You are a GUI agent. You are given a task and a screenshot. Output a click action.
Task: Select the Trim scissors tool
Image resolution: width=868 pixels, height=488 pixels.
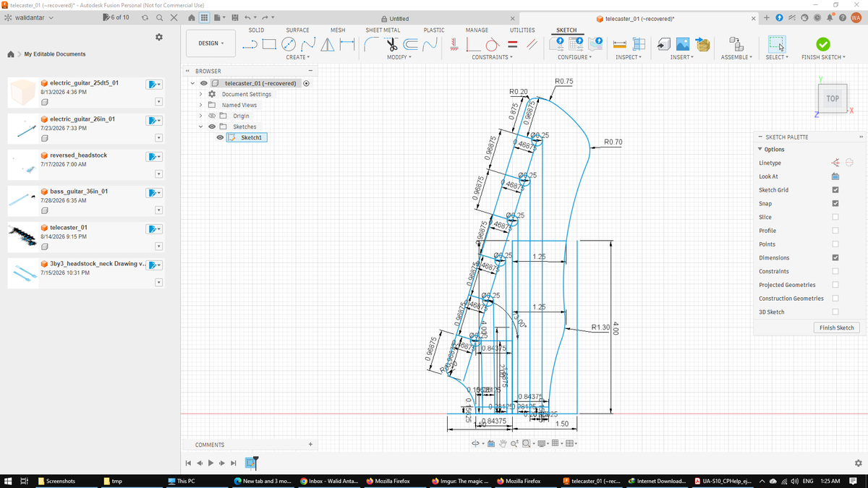(x=393, y=44)
